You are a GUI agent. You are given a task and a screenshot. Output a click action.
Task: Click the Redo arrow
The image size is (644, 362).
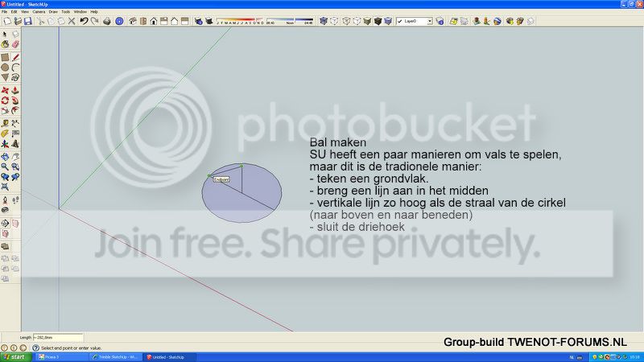tap(94, 21)
